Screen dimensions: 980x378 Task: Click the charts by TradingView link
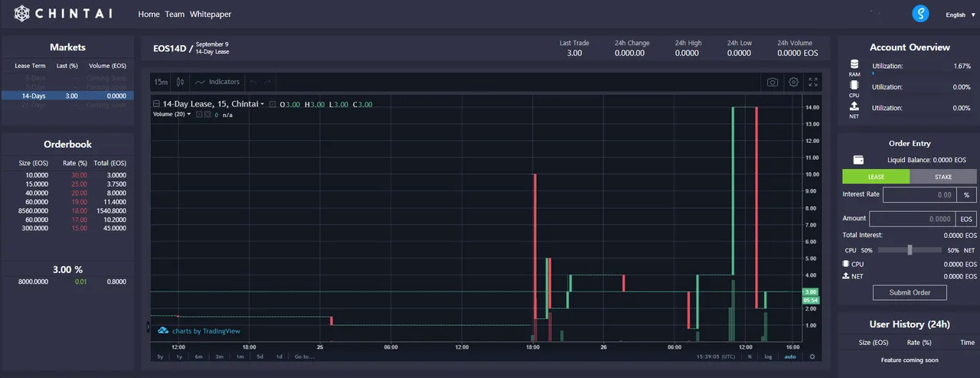(206, 331)
